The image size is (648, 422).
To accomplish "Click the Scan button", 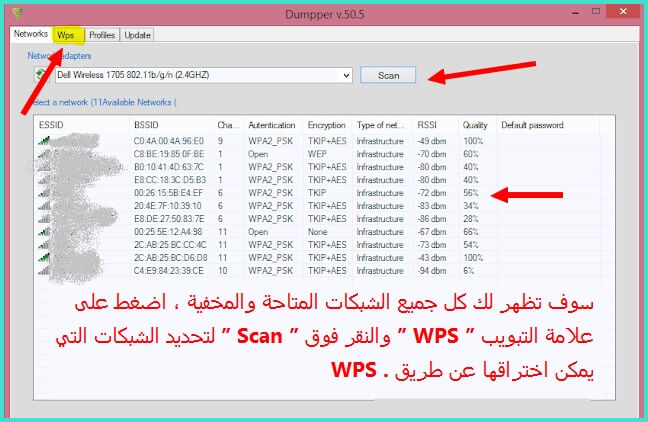I will [388, 75].
